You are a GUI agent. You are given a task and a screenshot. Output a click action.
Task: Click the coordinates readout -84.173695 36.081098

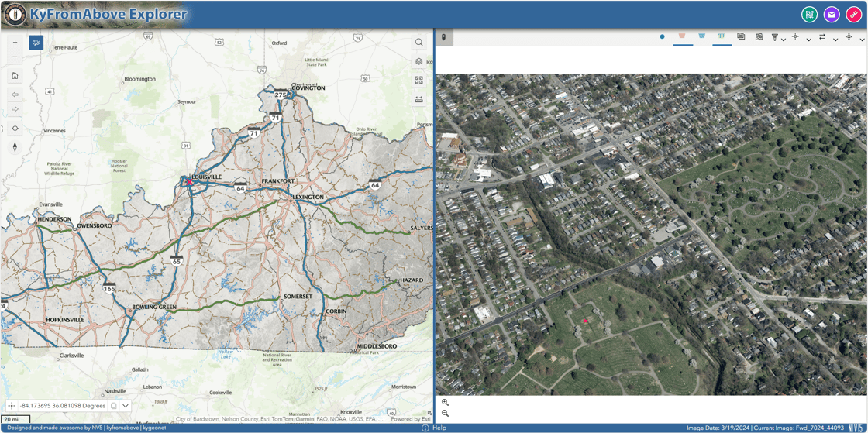62,405
